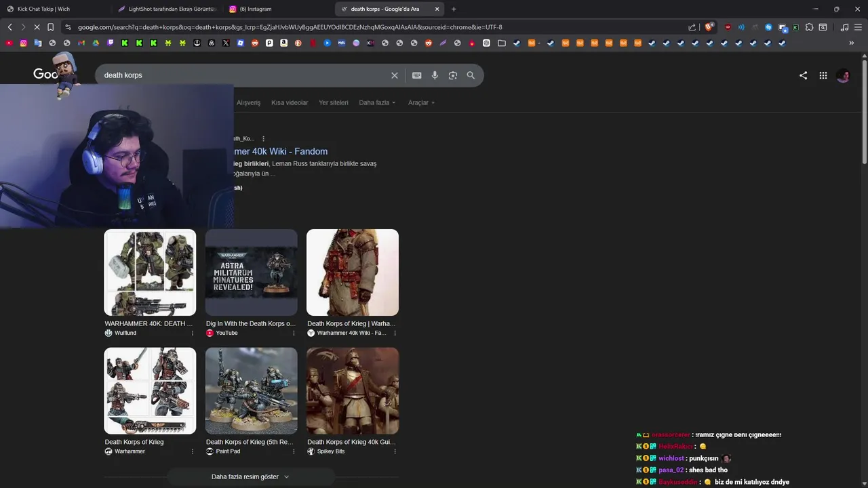Open Spikey Bits Death Korps thumbnail

pos(353,391)
